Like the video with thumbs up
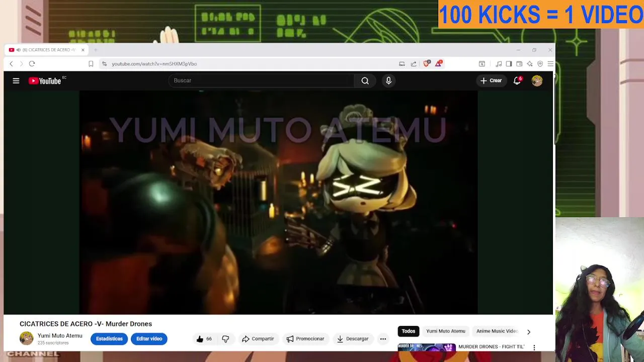The width and height of the screenshot is (644, 362). (x=204, y=339)
